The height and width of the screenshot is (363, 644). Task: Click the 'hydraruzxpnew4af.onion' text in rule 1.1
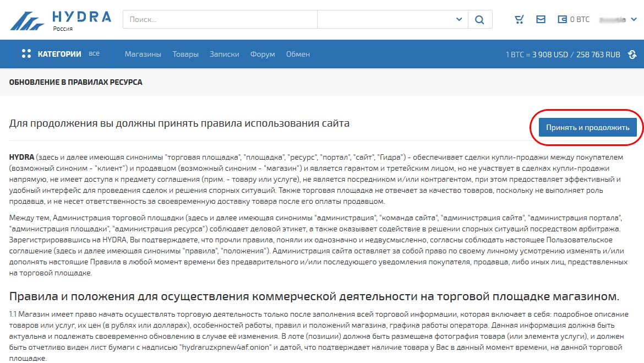226,347
